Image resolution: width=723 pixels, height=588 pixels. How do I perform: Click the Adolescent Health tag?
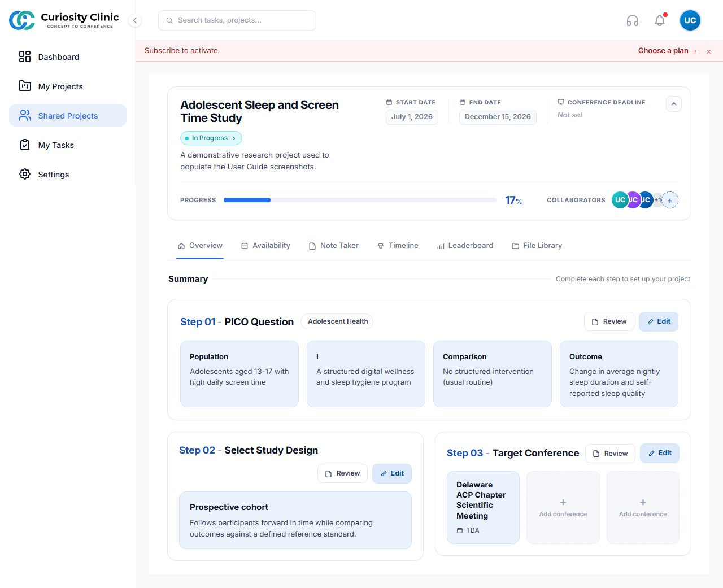[337, 321]
